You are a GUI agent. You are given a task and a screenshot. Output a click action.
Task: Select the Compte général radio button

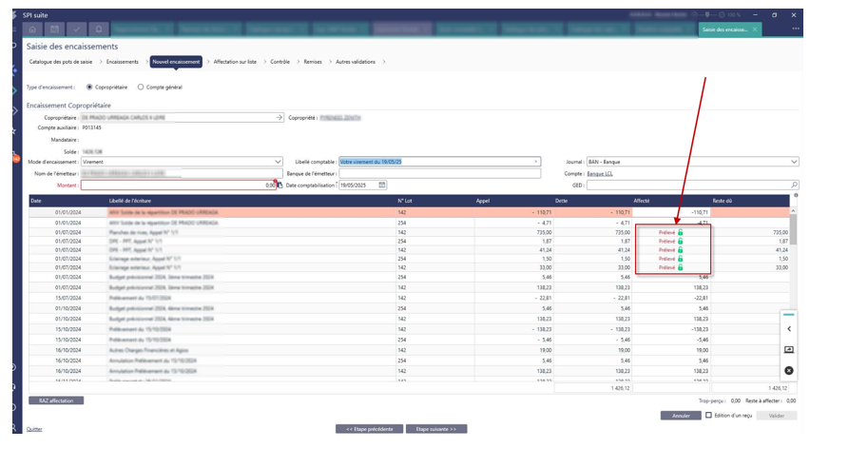[142, 87]
